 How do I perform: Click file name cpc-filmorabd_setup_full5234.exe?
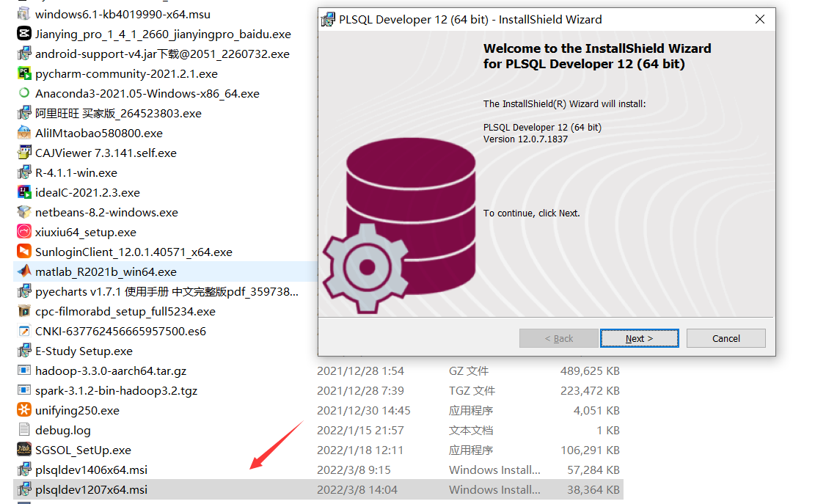click(125, 311)
